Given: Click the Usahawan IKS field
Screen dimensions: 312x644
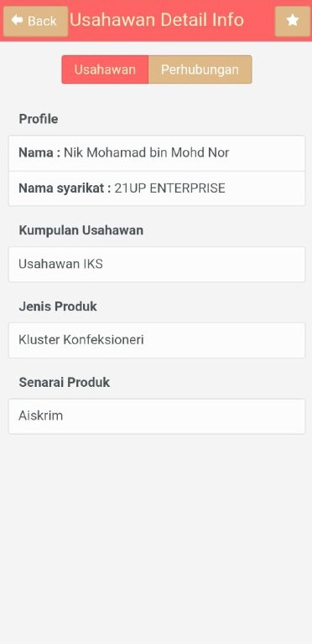Looking at the screenshot, I should 157,264.
